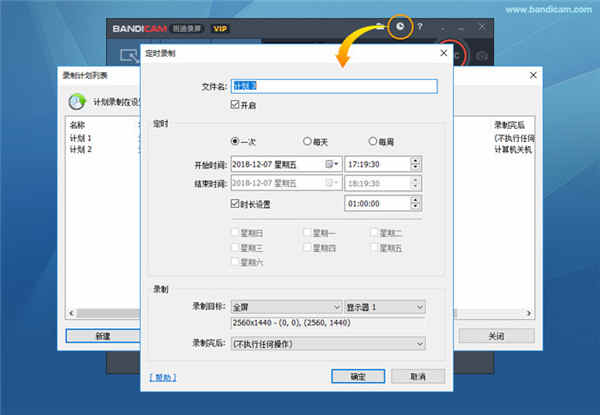
Task: Open the 开始时间 date dropdown 2018-12-07
Action: click(x=286, y=164)
